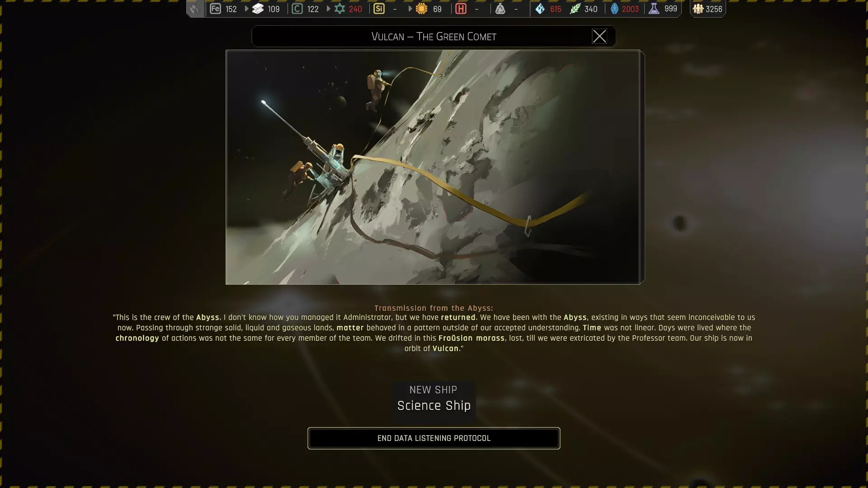Click the carbon (C) resource icon
This screenshot has height=488, width=868.
click(x=297, y=9)
